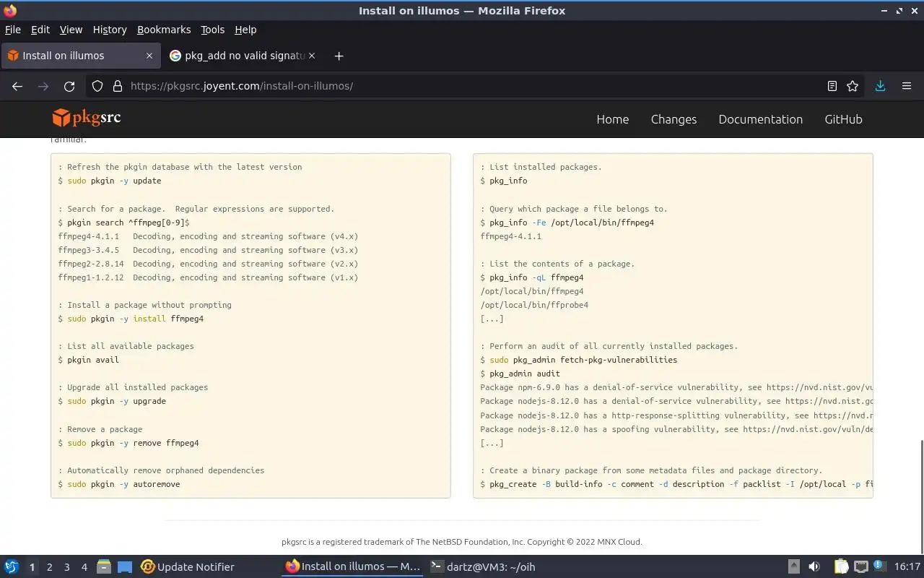Click the pkgsrc logo
Viewport: 924px width, 578px height.
point(87,118)
